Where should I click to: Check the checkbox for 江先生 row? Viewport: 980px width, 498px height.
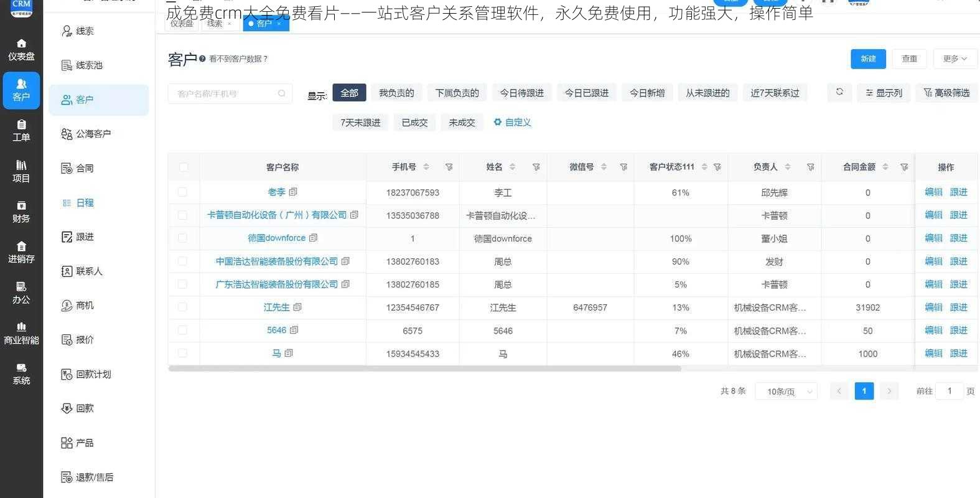click(182, 307)
